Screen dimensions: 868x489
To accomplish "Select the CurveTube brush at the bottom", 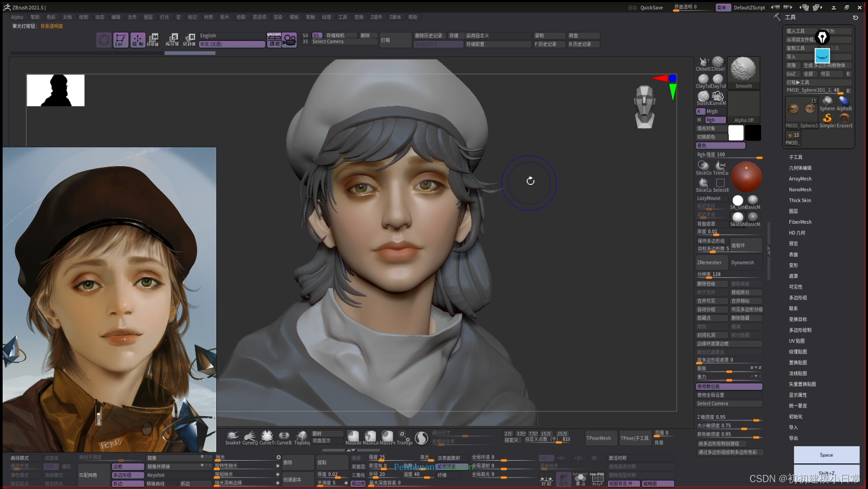I will 267,437.
